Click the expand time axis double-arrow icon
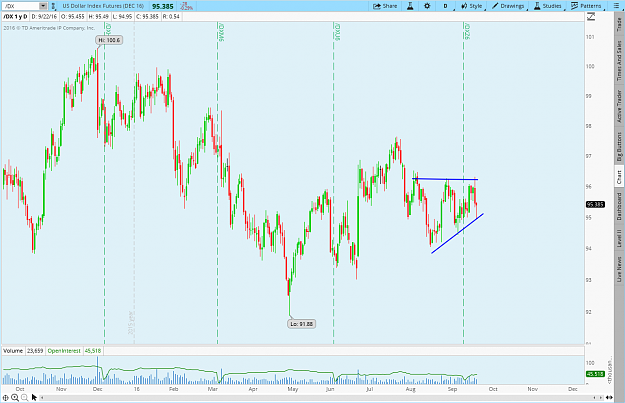Image resolution: width=625 pixels, height=403 pixels. click(609, 397)
